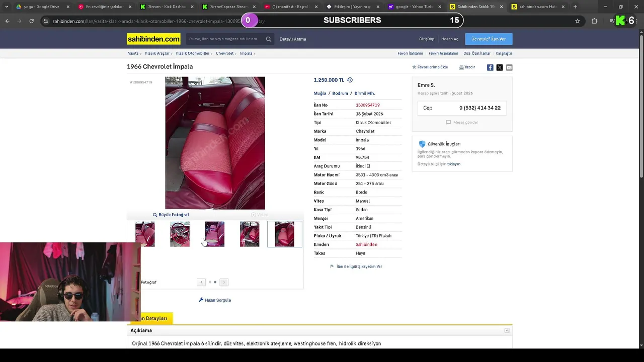Select first seat photo thumbnail
Screen dimensions: 644x362
coord(145,234)
